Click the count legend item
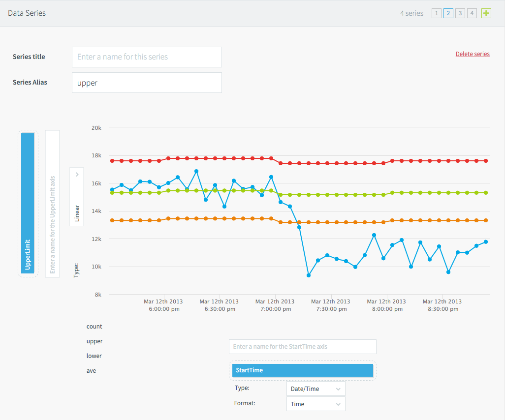 coord(94,327)
